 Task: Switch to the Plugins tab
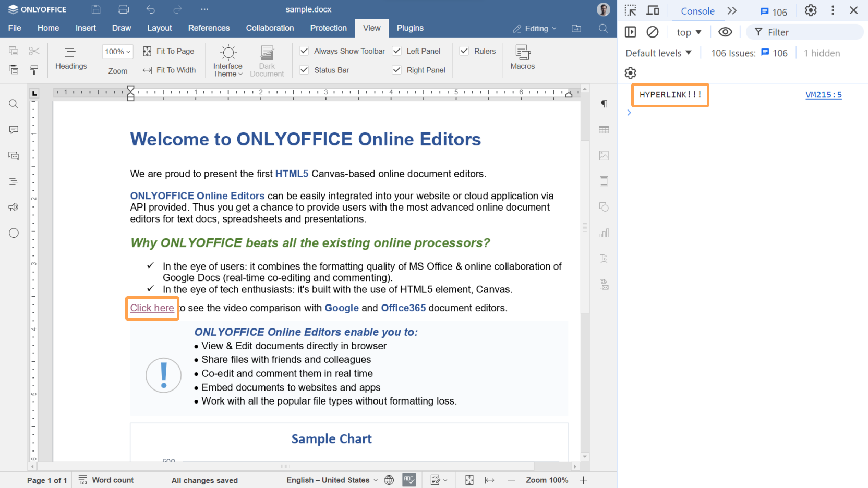tap(410, 28)
